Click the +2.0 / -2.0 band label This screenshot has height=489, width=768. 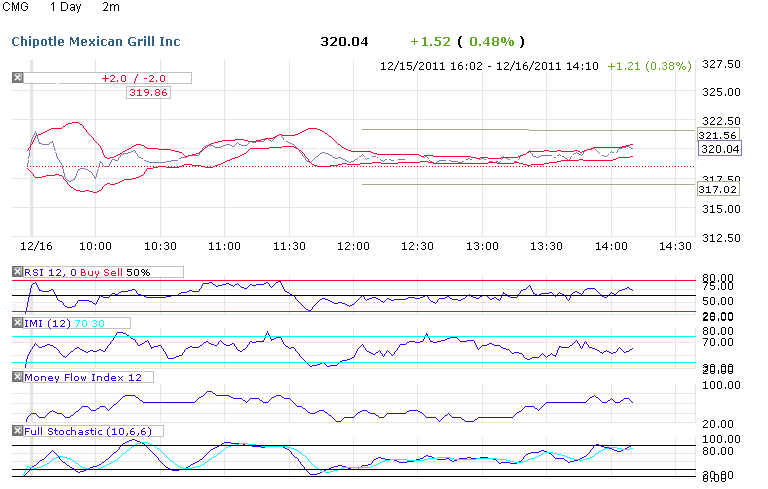[x=133, y=78]
